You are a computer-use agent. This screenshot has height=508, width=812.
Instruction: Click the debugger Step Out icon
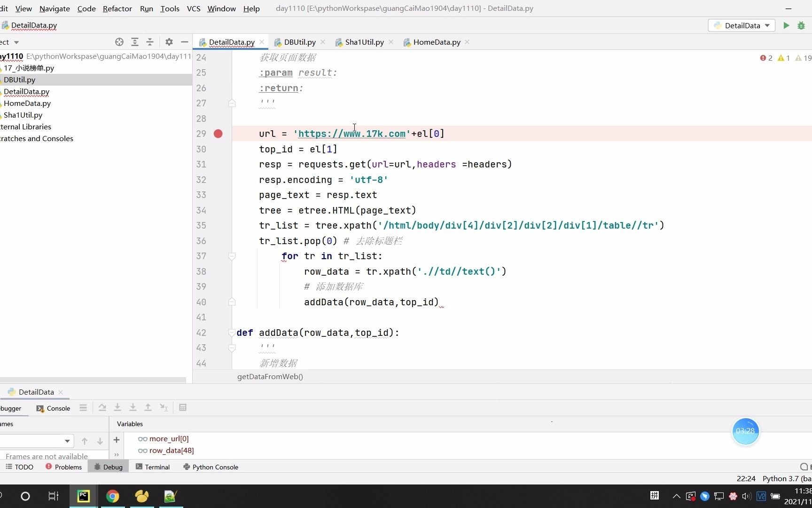tap(148, 407)
